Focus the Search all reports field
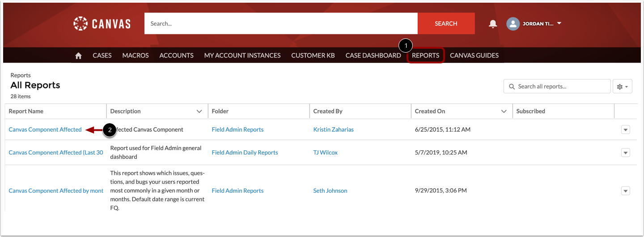This screenshot has width=644, height=237. click(x=557, y=87)
